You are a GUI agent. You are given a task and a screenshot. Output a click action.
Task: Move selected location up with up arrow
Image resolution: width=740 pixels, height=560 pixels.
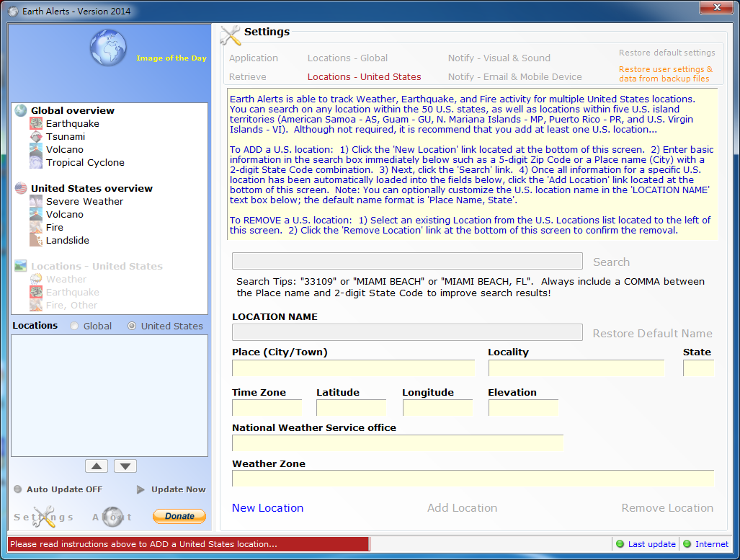click(97, 466)
